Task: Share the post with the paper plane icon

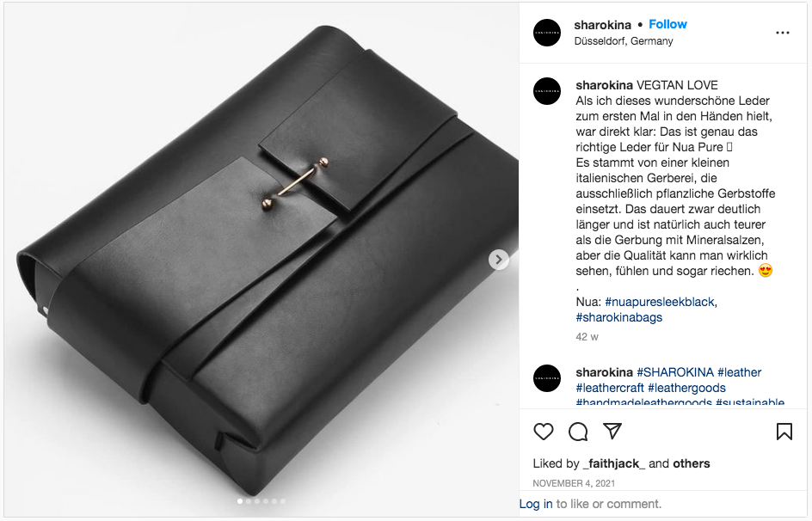Action: 612,431
